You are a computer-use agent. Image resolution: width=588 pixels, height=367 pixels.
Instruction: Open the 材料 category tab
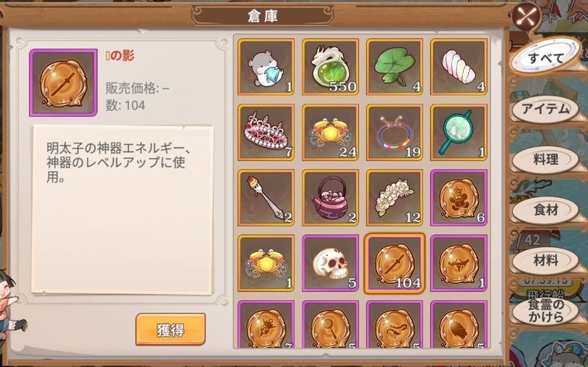point(545,260)
